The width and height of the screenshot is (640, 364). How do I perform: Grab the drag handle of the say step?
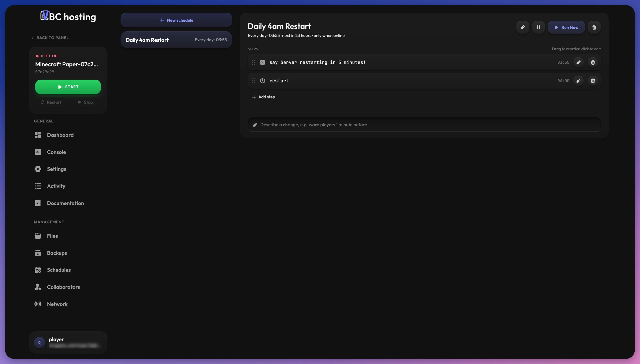pyautogui.click(x=253, y=62)
